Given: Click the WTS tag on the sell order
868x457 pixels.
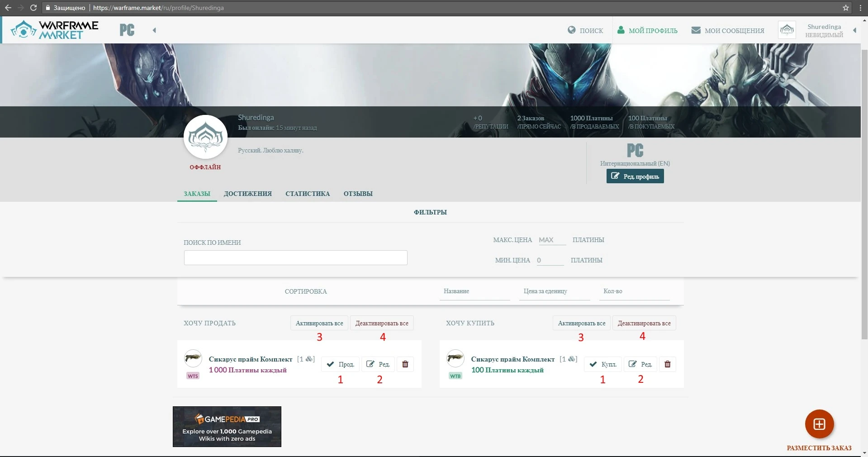Looking at the screenshot, I should click(x=193, y=376).
